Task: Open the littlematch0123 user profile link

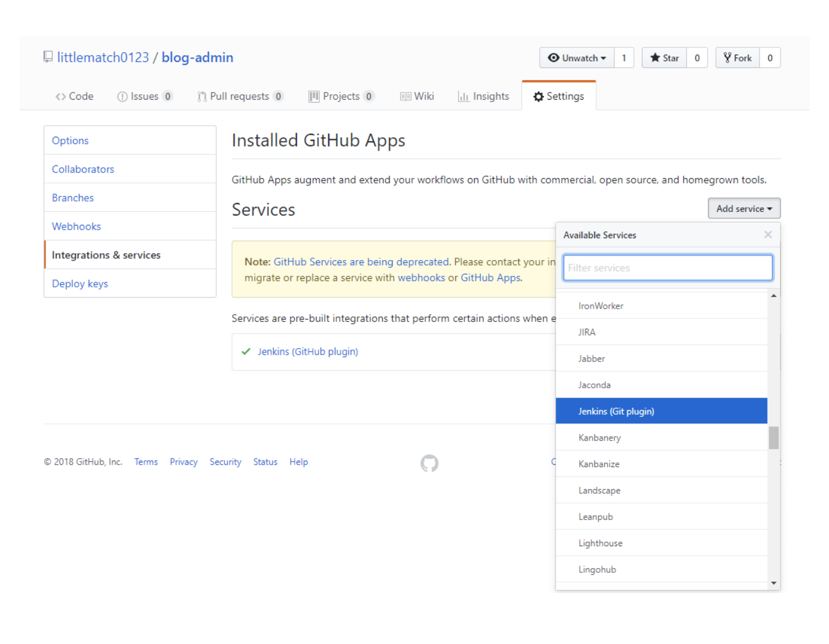Action: click(103, 57)
